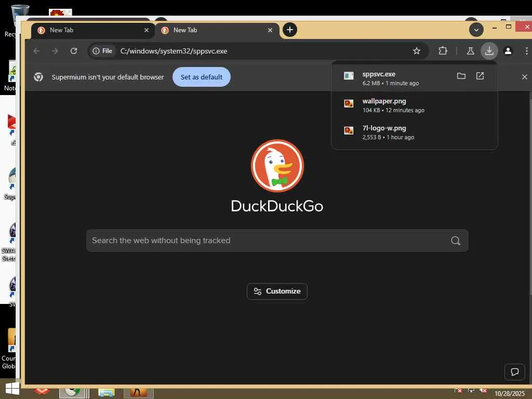Open the File Explorer taskbar icon
The height and width of the screenshot is (399, 532).
coord(106,393)
